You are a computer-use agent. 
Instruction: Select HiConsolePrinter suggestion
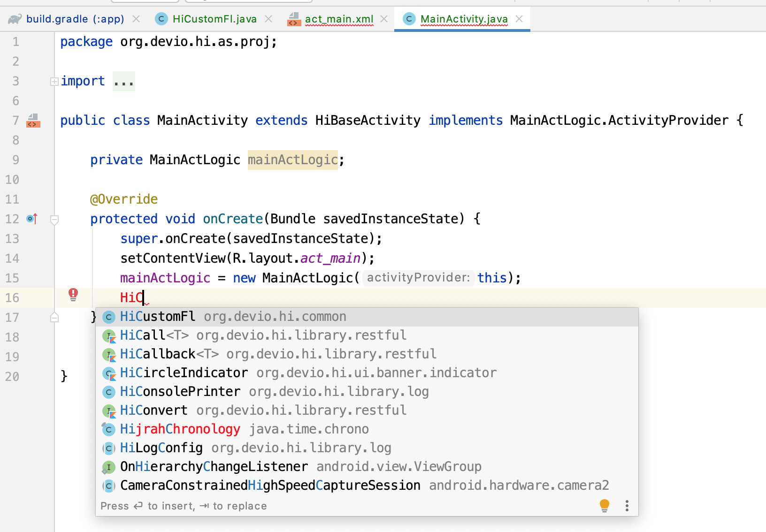[x=367, y=392]
